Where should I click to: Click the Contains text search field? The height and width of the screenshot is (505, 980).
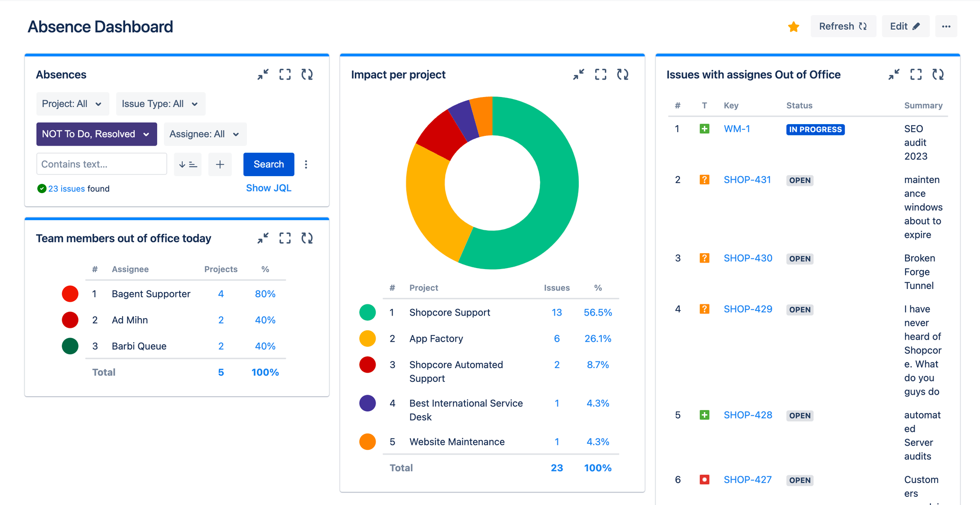click(101, 164)
